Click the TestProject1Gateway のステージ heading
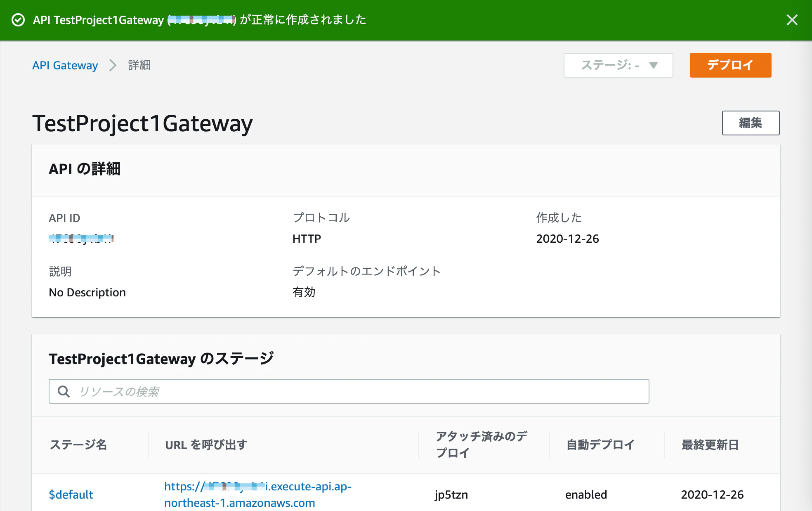The image size is (812, 511). [x=161, y=358]
